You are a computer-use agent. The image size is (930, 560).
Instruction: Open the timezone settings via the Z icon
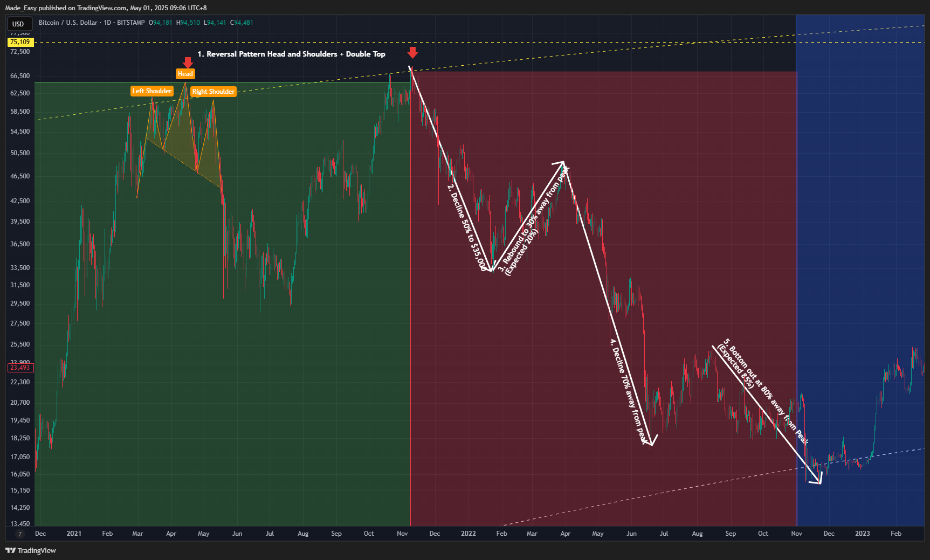click(20, 533)
